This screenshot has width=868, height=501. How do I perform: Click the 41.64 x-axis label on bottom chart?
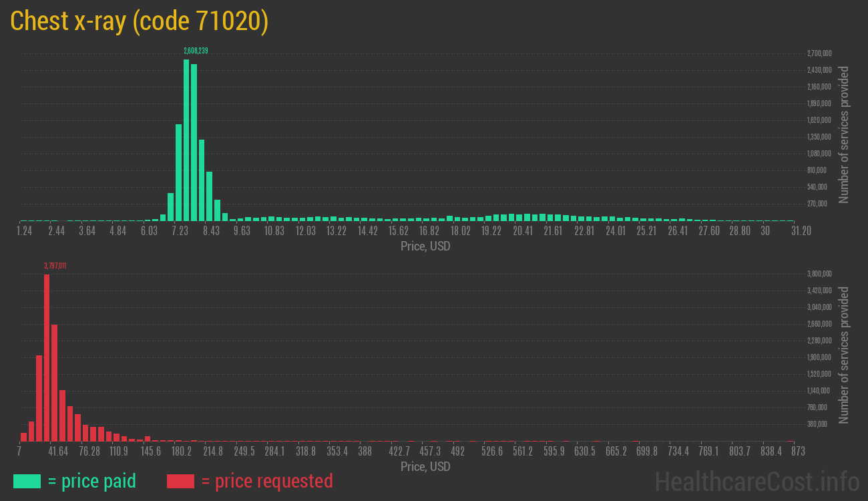58,452
